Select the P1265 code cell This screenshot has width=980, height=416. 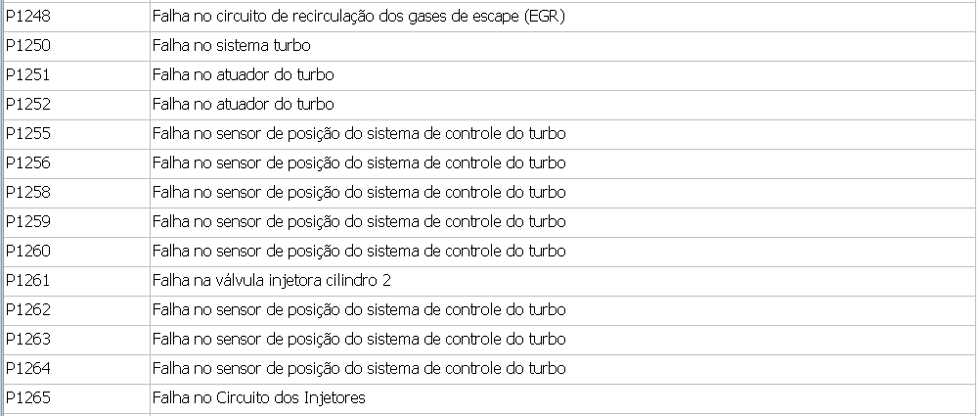[28, 398]
